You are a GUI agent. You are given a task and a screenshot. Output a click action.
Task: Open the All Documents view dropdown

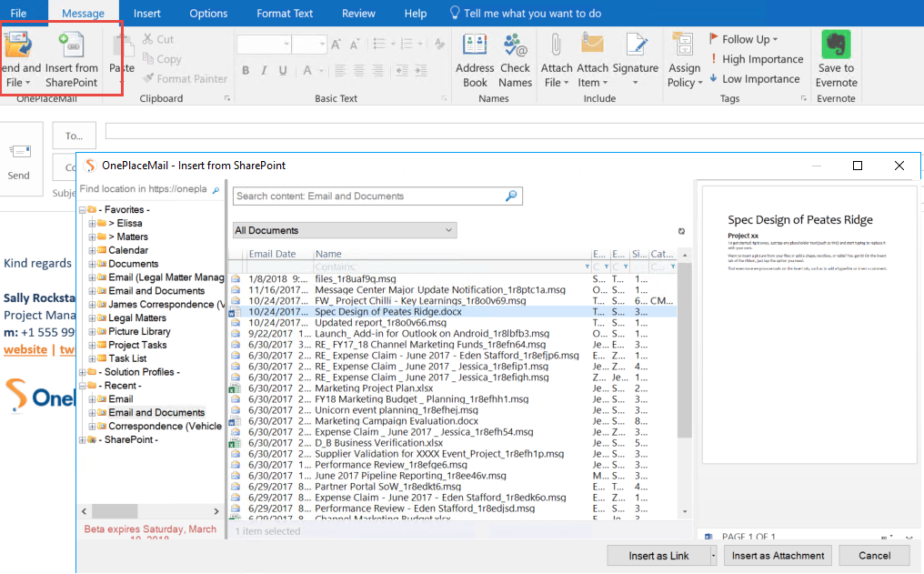tap(345, 230)
